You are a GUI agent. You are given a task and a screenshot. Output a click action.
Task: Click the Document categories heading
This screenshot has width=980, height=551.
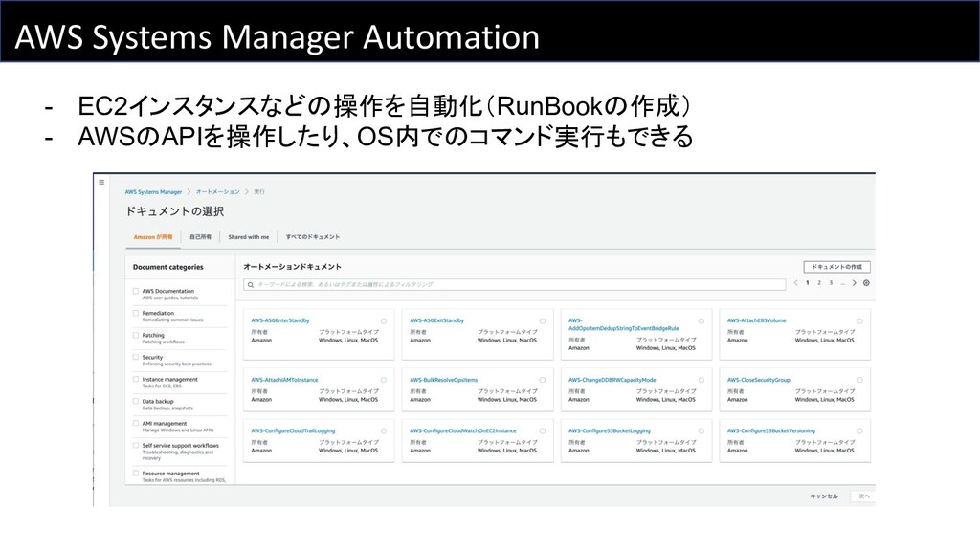click(168, 268)
